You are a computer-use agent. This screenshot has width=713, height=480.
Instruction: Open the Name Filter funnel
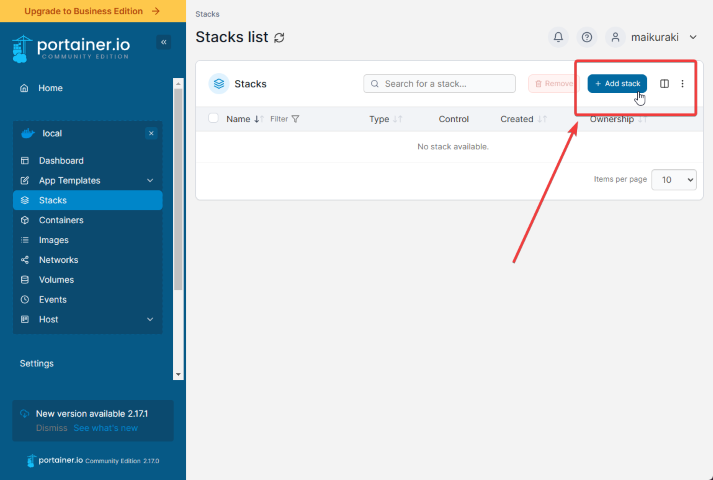[285, 119]
